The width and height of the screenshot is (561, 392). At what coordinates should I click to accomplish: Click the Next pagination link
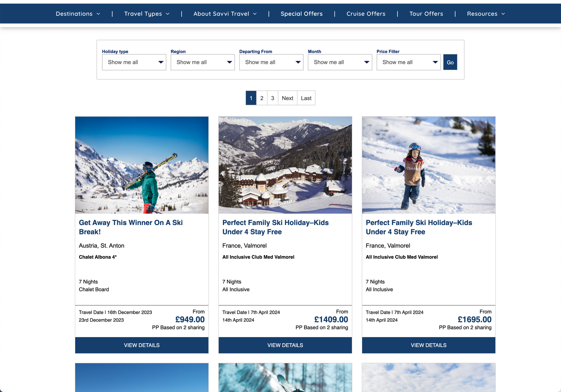click(288, 98)
